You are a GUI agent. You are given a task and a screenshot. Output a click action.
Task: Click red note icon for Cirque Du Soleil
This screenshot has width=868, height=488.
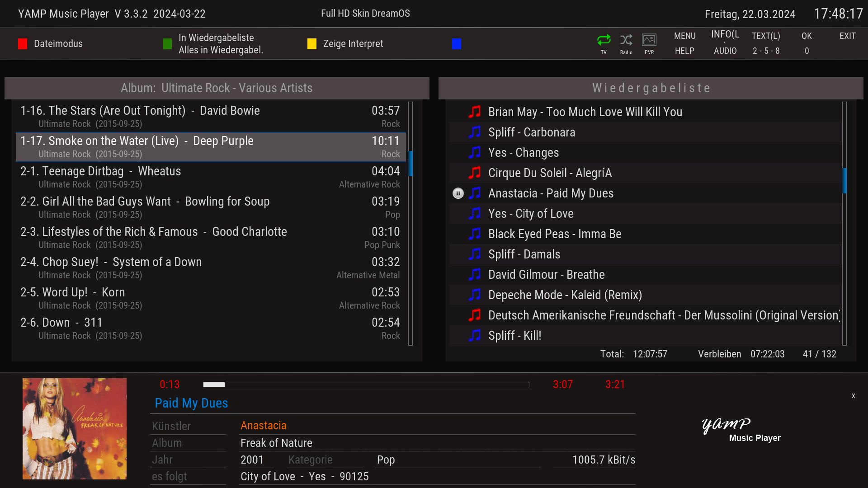tap(475, 173)
